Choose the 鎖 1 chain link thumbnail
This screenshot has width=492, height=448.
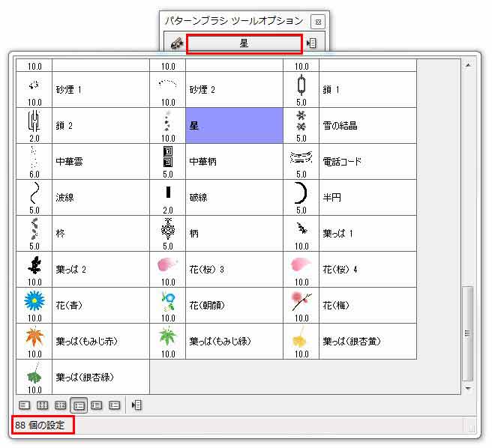pyautogui.click(x=301, y=85)
